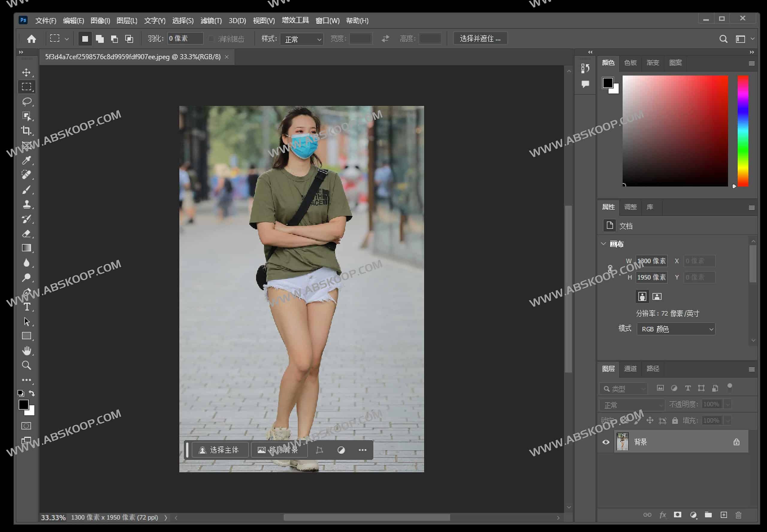Open the search icon in options bar
The image size is (767, 532).
tap(723, 39)
